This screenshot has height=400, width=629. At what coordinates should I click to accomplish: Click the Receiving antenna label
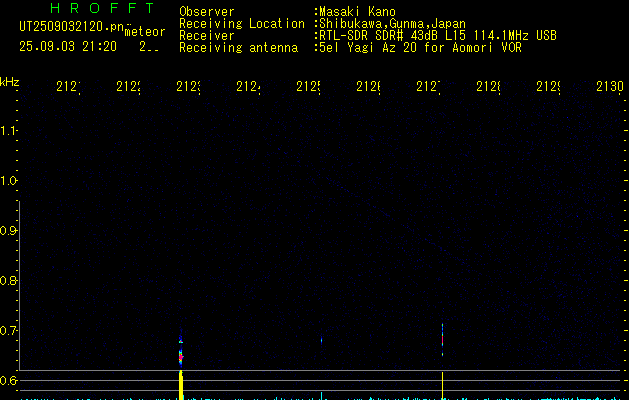click(x=238, y=48)
